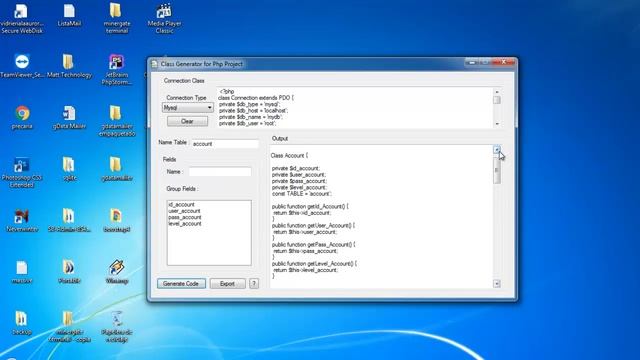Screen dimensions: 640x360
Task: Select the plain gdatamailer folder below empaquetado
Action: pos(117,169)
